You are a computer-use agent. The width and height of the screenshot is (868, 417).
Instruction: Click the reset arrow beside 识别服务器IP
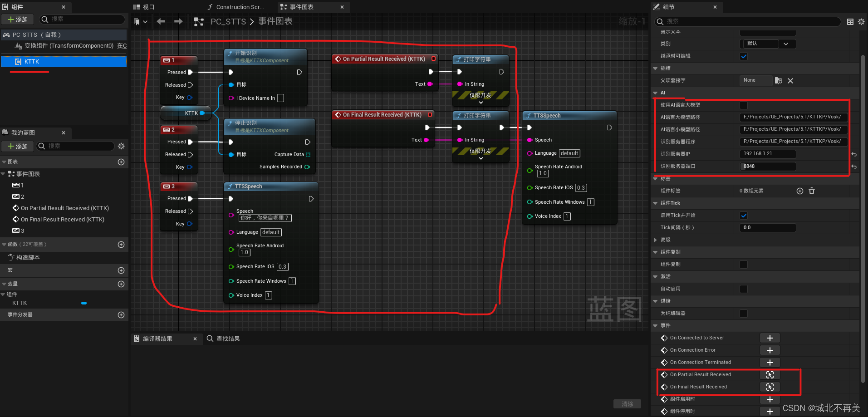point(854,154)
